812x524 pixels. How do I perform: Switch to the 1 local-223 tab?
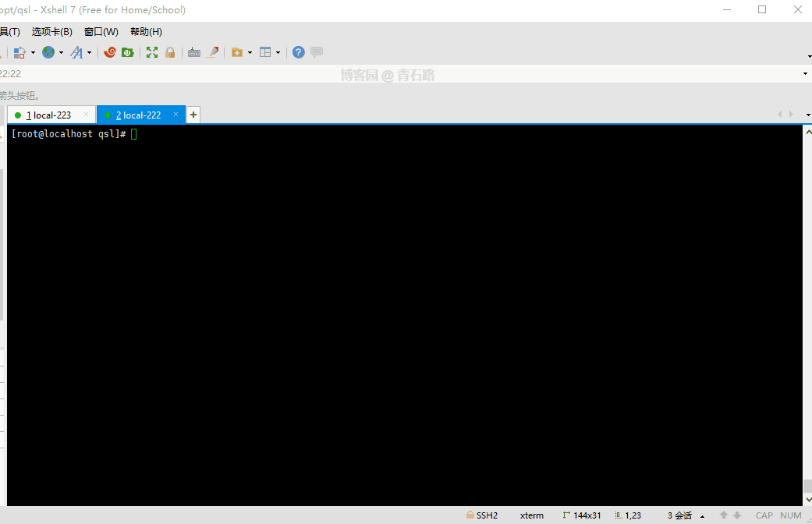point(51,115)
